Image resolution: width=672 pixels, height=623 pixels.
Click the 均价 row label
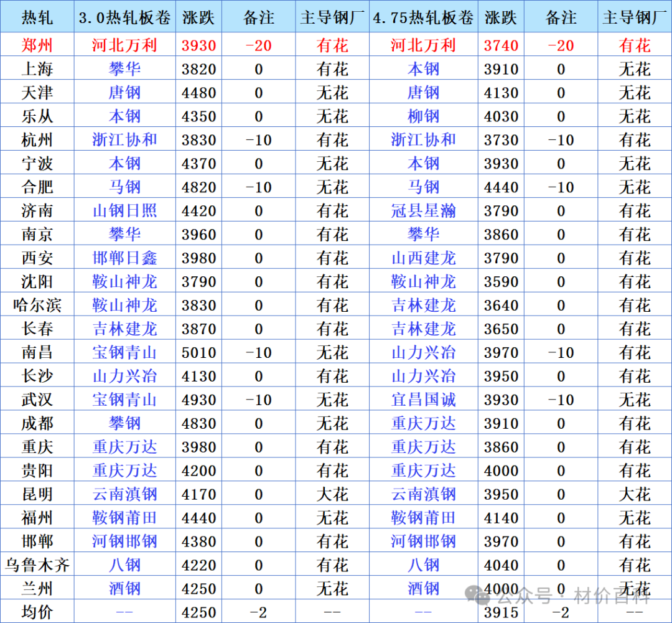click(x=37, y=612)
